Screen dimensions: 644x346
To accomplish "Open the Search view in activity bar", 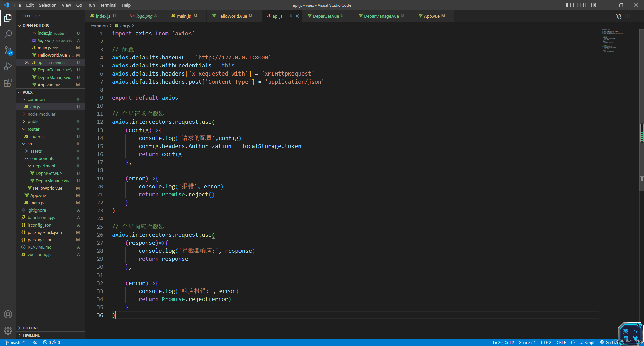I will tap(8, 34).
